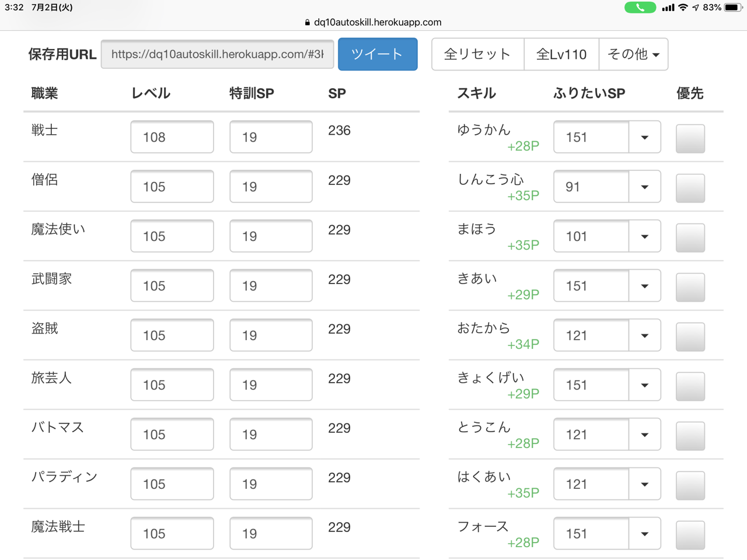Image resolution: width=747 pixels, height=560 pixels.
Task: Toggle priority checkbox for しんこう心
Action: pos(690,188)
